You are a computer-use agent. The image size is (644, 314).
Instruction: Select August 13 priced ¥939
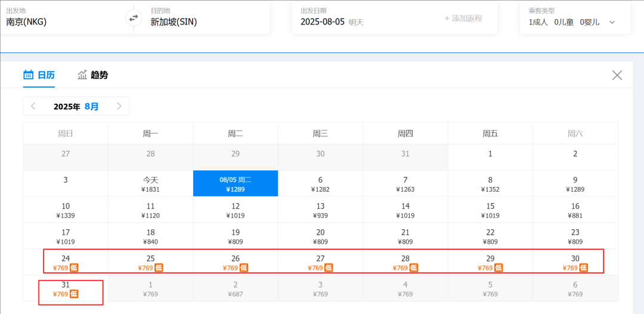(x=320, y=210)
